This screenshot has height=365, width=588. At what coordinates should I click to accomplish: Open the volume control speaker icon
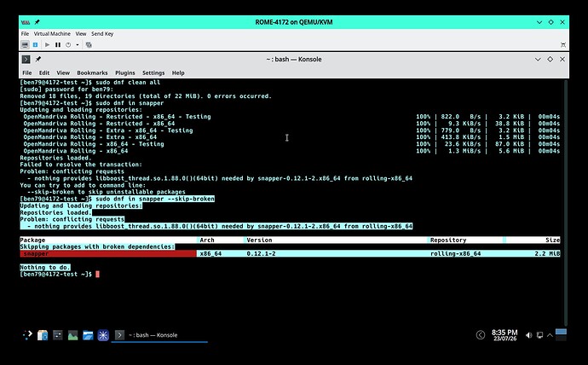(x=528, y=335)
